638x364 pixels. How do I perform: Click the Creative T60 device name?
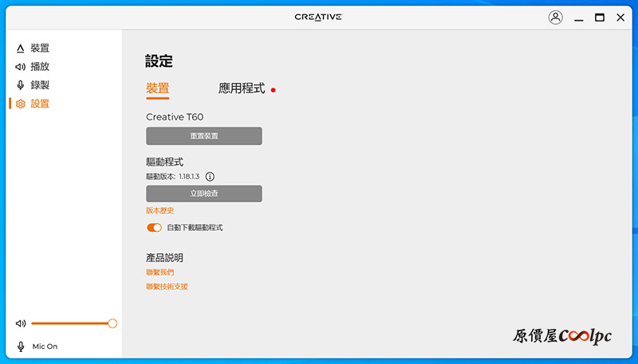point(175,117)
